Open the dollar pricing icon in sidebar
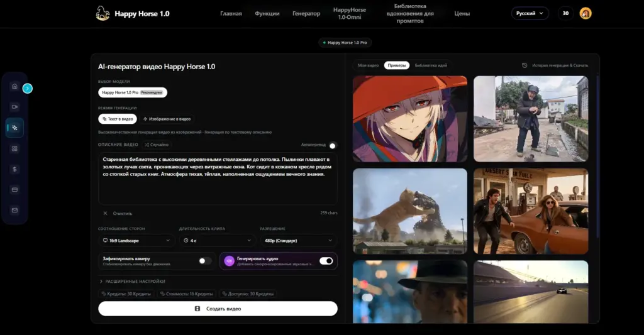Viewport: 644px width, 335px height. [x=15, y=169]
